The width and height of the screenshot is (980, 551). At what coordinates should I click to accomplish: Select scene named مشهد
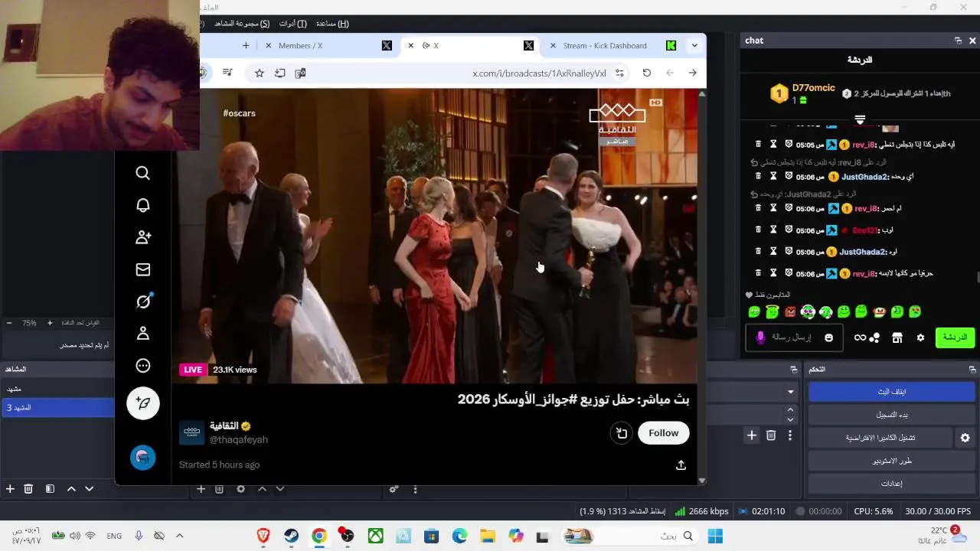pyautogui.click(x=57, y=389)
